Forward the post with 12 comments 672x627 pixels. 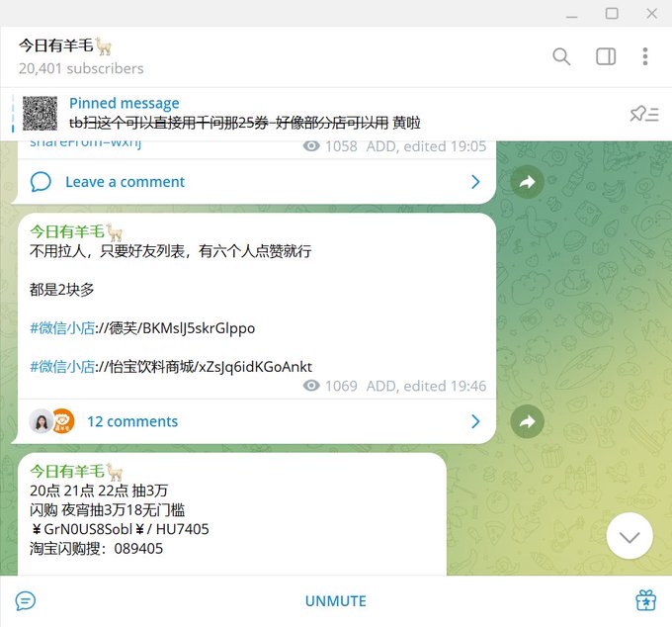(x=527, y=421)
